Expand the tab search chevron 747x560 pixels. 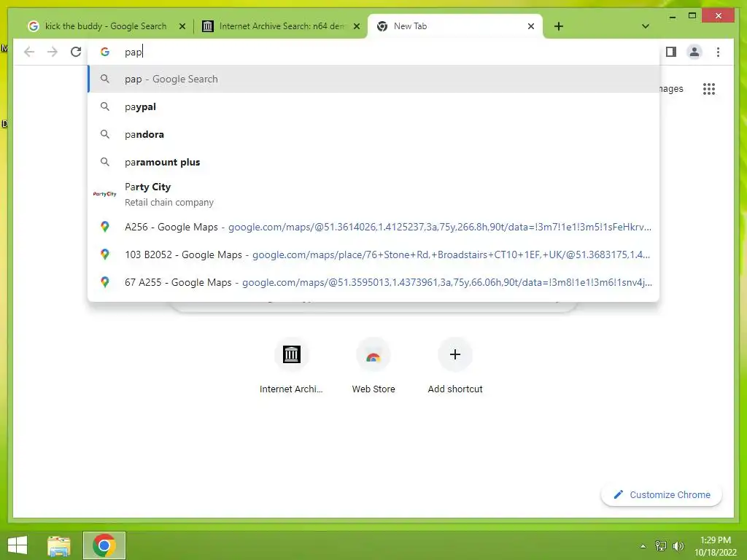tap(645, 26)
